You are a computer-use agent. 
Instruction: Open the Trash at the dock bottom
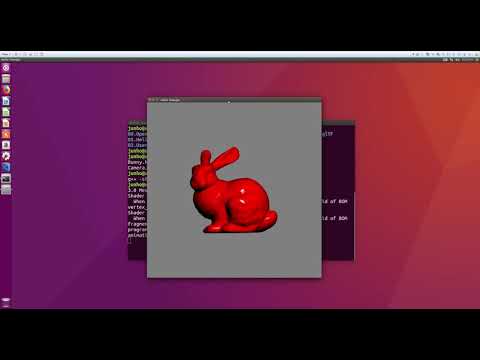tap(6, 301)
